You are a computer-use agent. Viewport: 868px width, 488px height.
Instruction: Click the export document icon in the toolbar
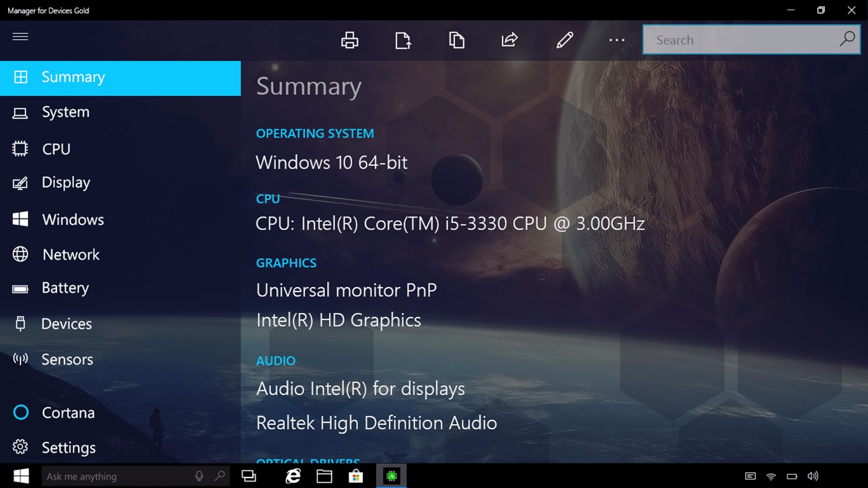point(402,39)
